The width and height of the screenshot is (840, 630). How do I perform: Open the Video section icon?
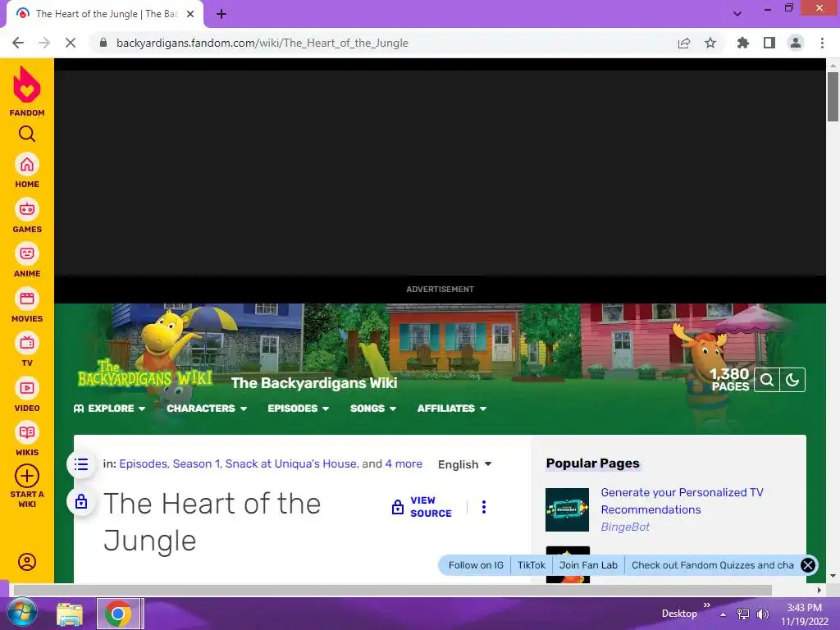[x=27, y=388]
